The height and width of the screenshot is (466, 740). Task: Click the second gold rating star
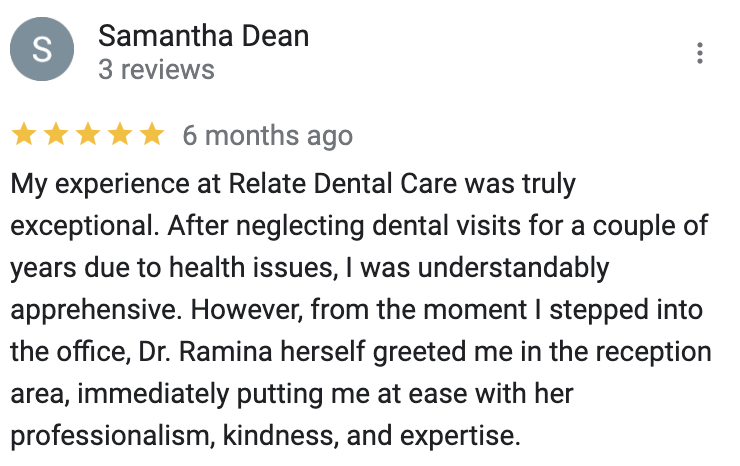[56, 135]
